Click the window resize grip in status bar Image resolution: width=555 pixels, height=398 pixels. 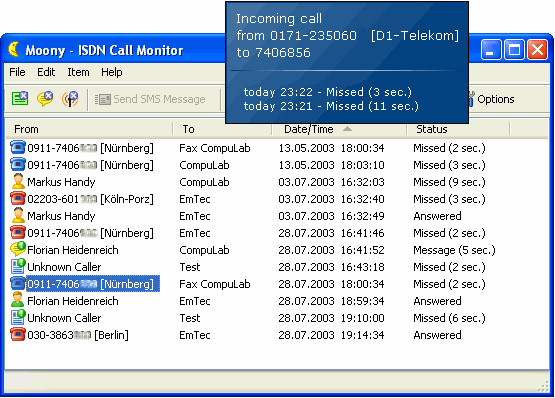tap(543, 386)
